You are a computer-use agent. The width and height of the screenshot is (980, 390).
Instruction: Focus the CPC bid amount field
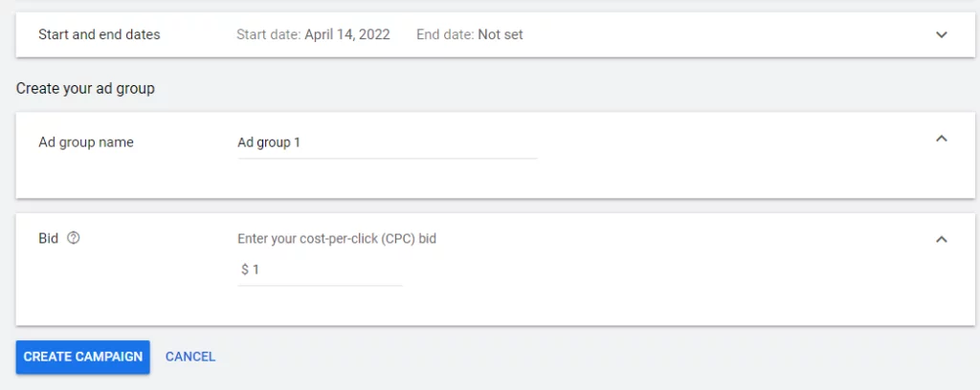pyautogui.click(x=320, y=271)
